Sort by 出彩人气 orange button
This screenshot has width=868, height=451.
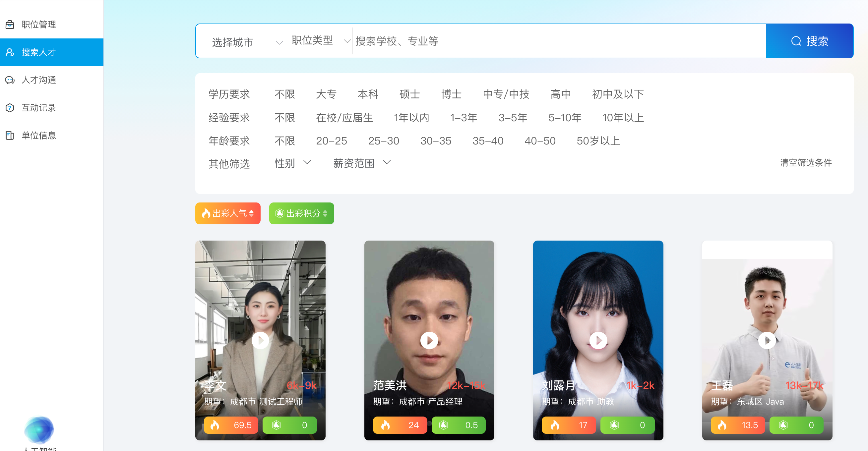228,213
